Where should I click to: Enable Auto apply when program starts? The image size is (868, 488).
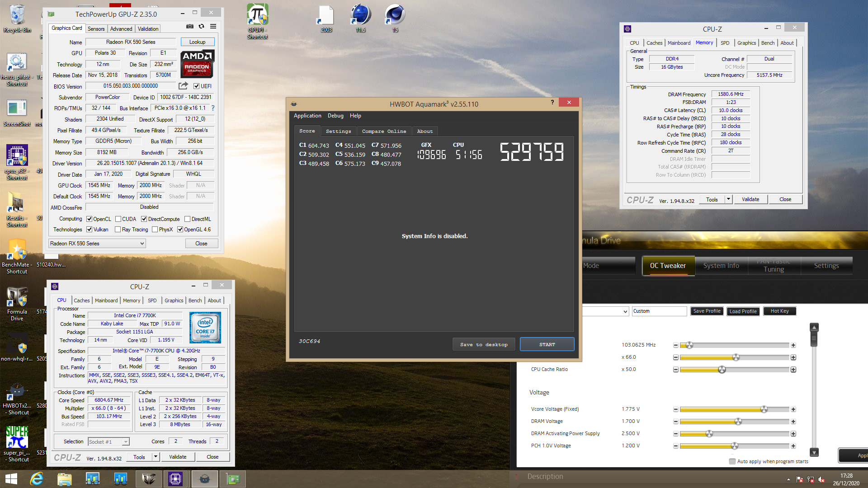tap(732, 461)
